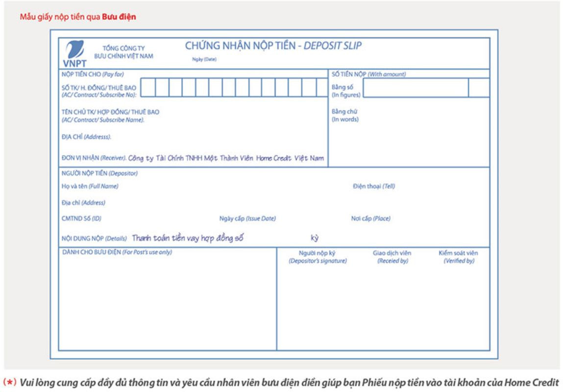
Task: Click the 'NỘI DUNG NỘP (Details)' label
Action: pos(94,238)
